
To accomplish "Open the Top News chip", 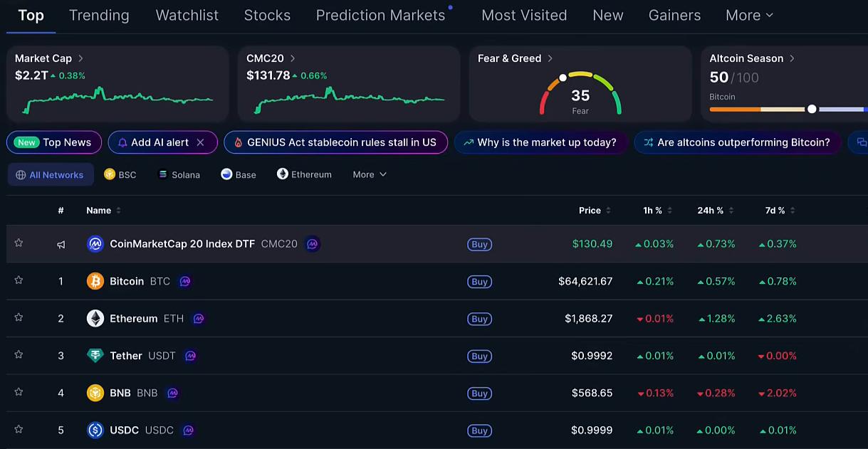I will (x=54, y=142).
